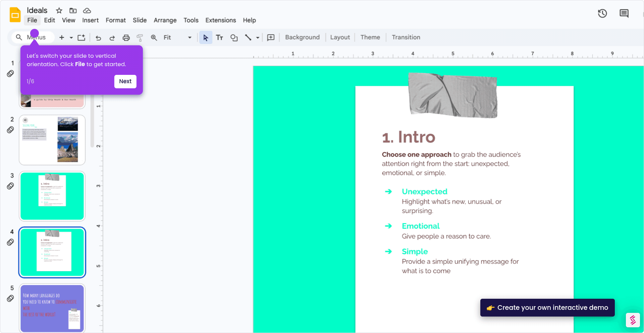
Task: Click the zoom magnifier tool
Action: 154,37
